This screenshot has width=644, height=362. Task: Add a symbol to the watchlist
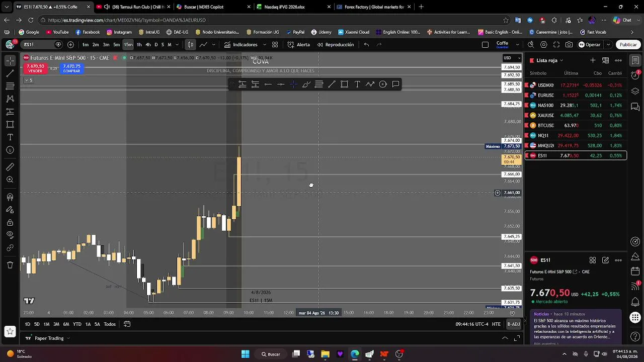click(x=593, y=60)
